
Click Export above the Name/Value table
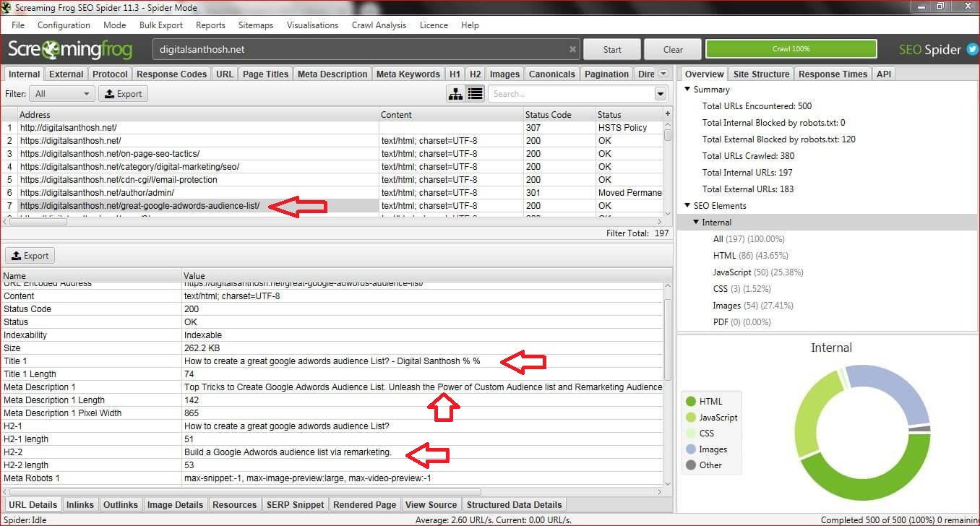pos(30,256)
